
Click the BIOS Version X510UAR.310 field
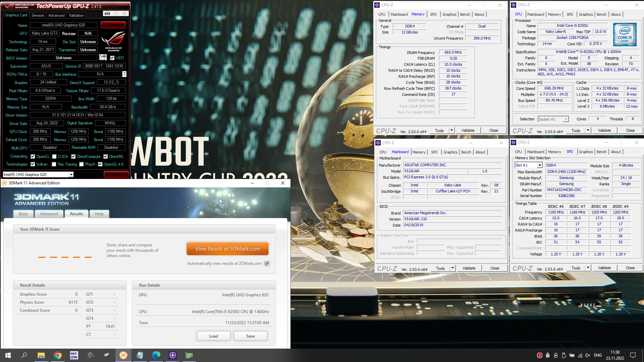click(x=452, y=219)
